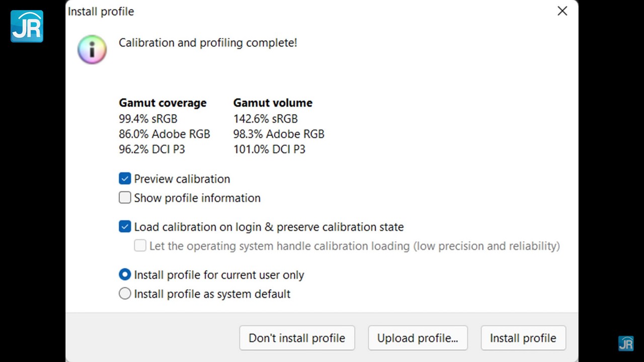Click the 96.2% DCI P3 coverage value
The image size is (644, 362).
coord(152,149)
